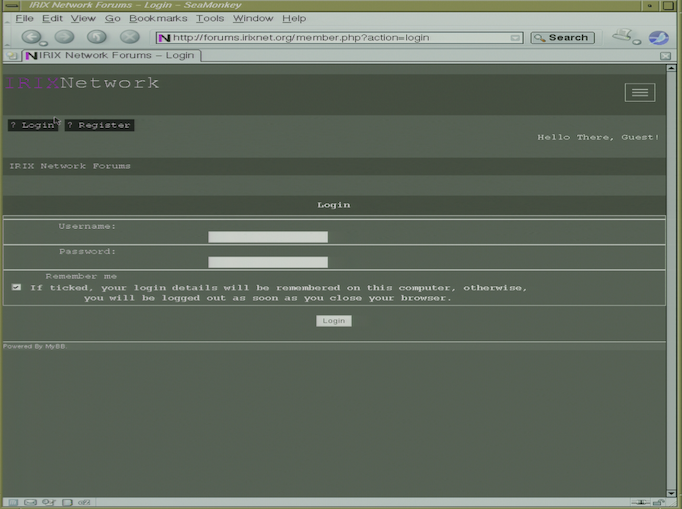Viewport: 682px width, 509px height.
Task: Click the SeaMonkey throbber logo
Action: point(659,37)
